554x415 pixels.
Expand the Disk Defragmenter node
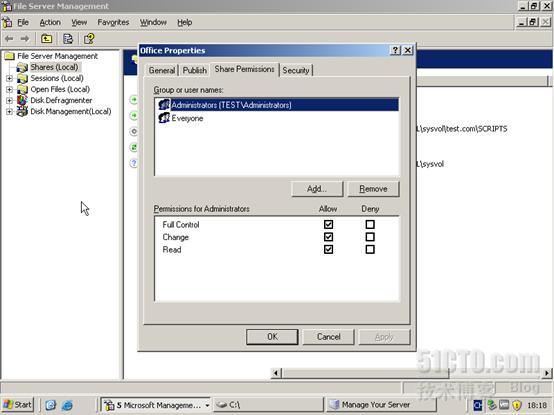10,101
